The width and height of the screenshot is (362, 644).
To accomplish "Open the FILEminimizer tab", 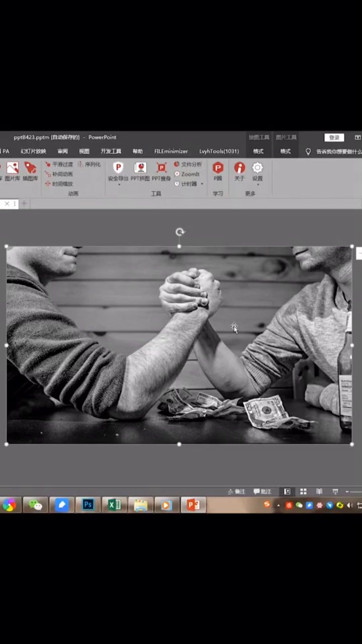I will pyautogui.click(x=171, y=151).
